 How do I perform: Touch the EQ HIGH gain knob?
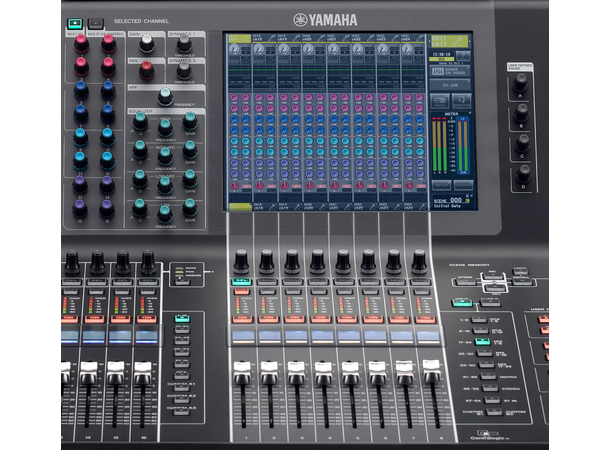(190, 122)
